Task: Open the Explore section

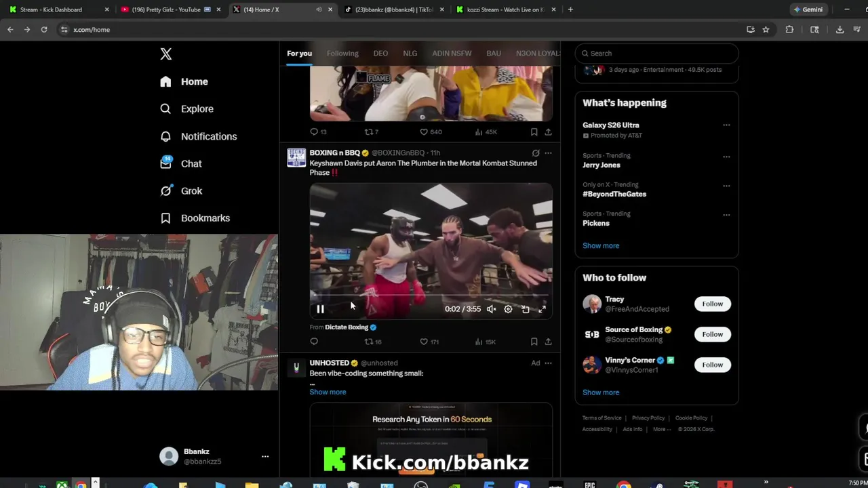Action: 187,108
